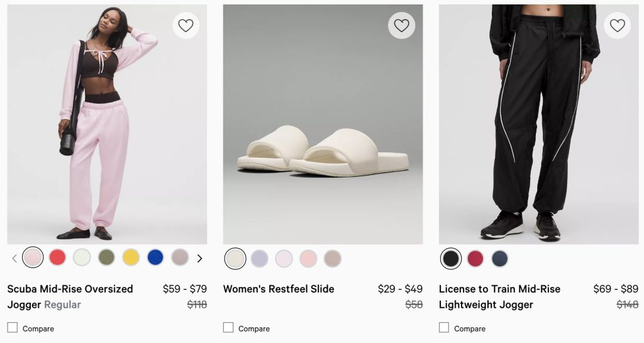Enable Compare for Women's Restfeel Slide
The width and height of the screenshot is (644, 343).
pyautogui.click(x=228, y=328)
